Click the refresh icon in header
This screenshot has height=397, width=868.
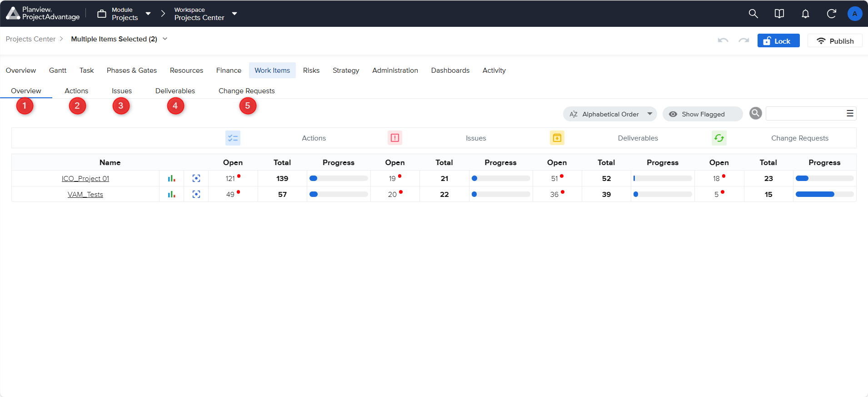click(x=831, y=14)
